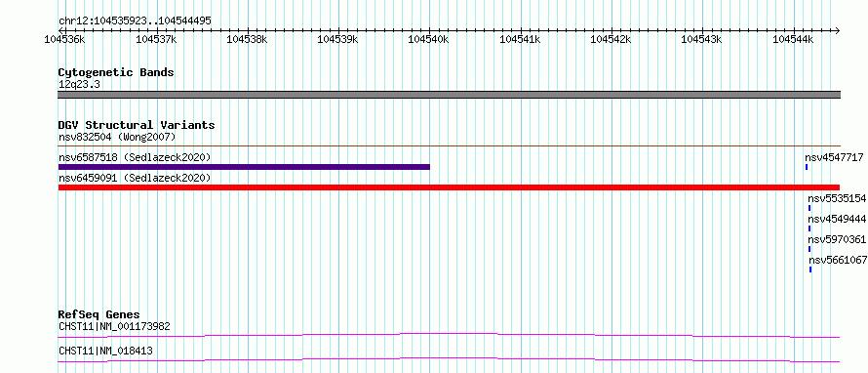
Task: Open the nsv5970361 label
Action: 837,239
